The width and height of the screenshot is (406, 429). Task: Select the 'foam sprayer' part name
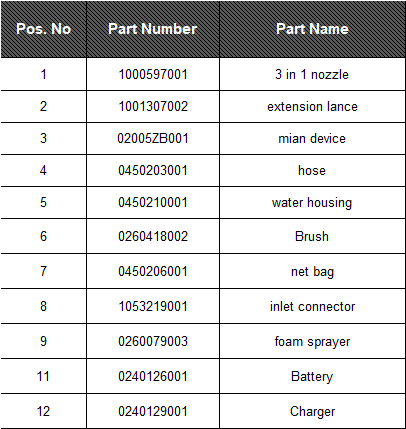pyautogui.click(x=312, y=341)
